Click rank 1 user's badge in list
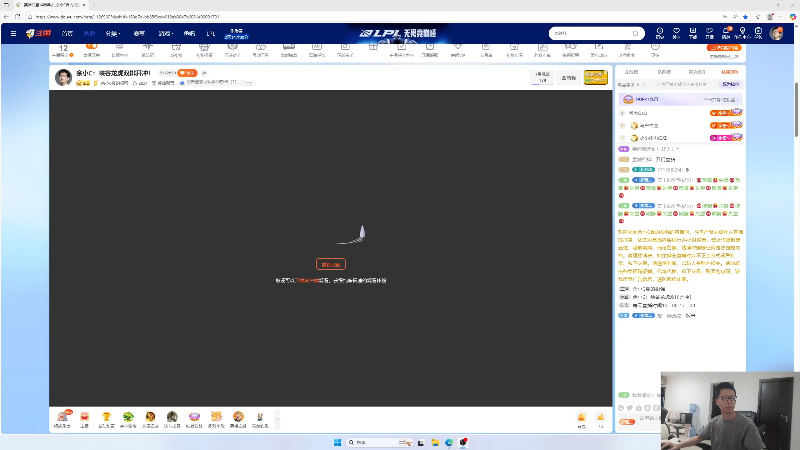Screen dimensions: 800x450 (x=726, y=112)
